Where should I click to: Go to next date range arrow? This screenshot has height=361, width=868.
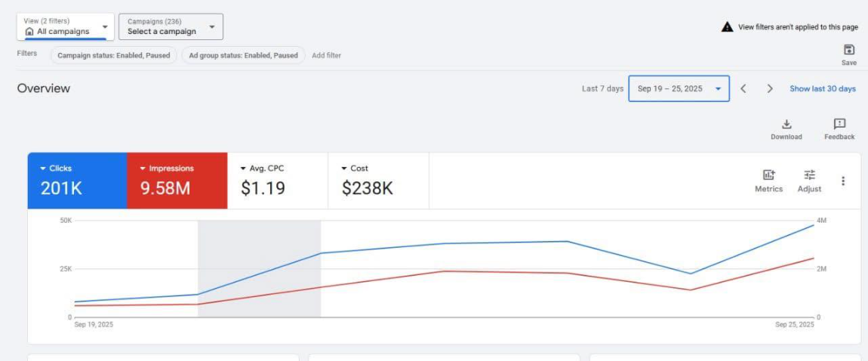(x=770, y=88)
